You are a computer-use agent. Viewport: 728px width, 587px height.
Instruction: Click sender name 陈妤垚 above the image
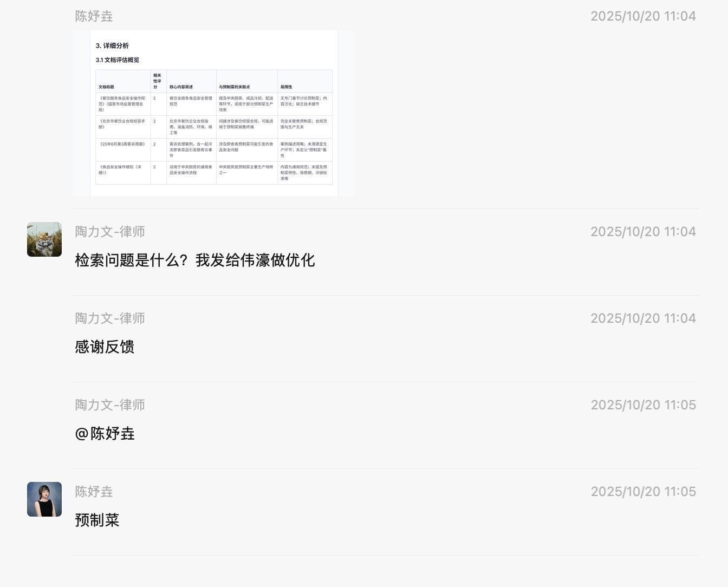tap(94, 16)
